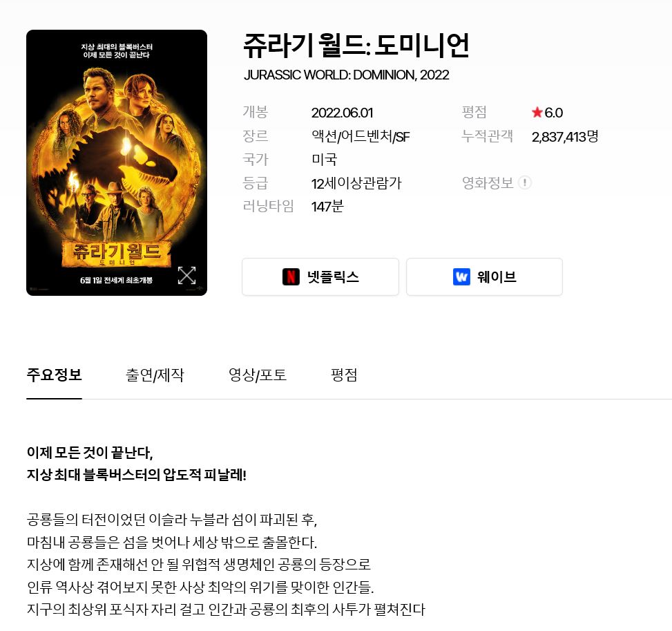Watch on 웨이브 button label
This screenshot has height=631, width=672.
tap(497, 276)
